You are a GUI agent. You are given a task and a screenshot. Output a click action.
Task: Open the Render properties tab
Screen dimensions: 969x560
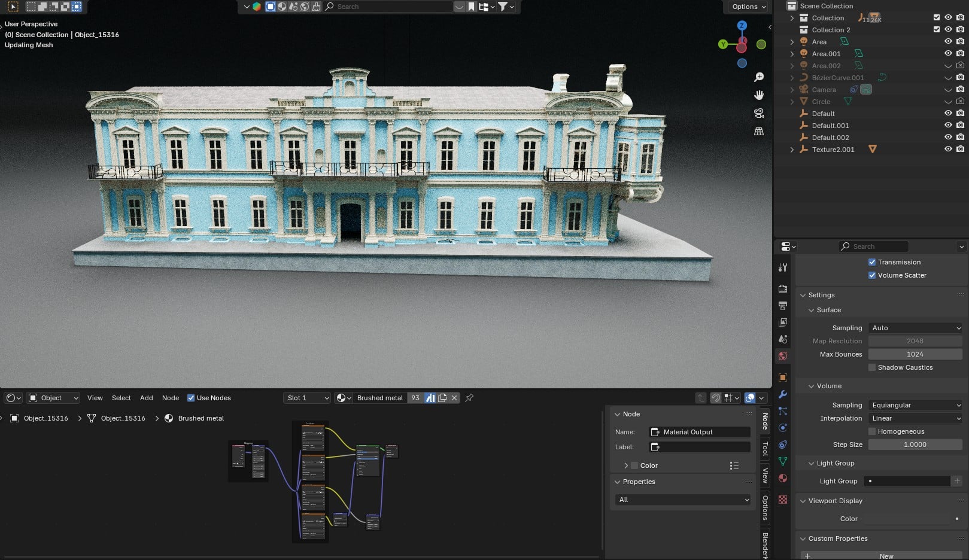click(x=783, y=289)
